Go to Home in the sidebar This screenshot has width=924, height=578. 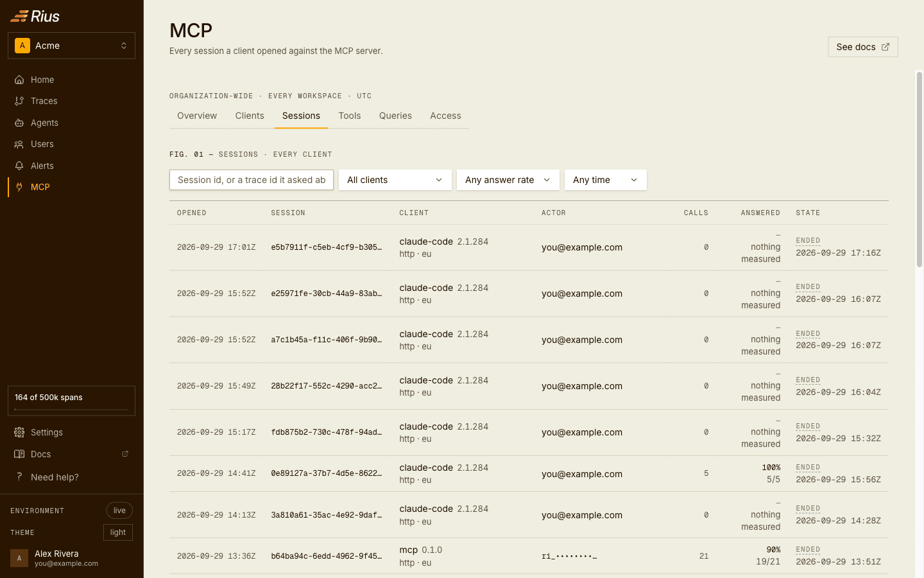pyautogui.click(x=71, y=80)
